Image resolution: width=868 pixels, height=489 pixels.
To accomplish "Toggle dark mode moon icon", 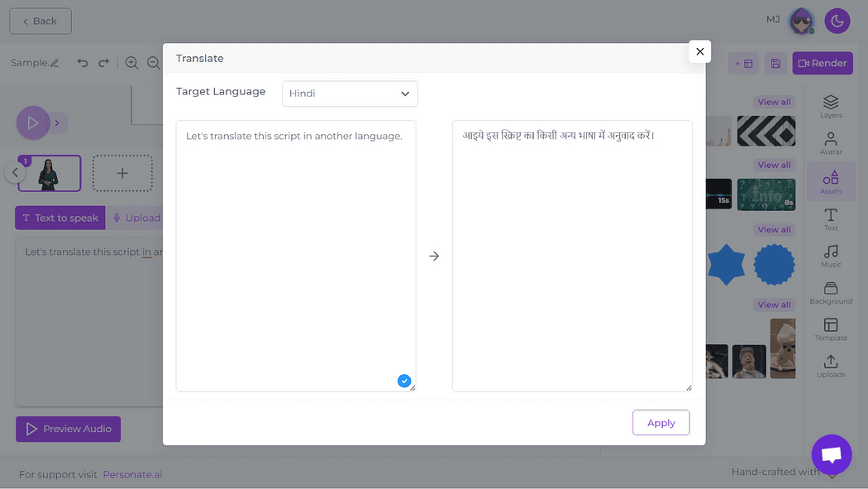I will [x=837, y=21].
